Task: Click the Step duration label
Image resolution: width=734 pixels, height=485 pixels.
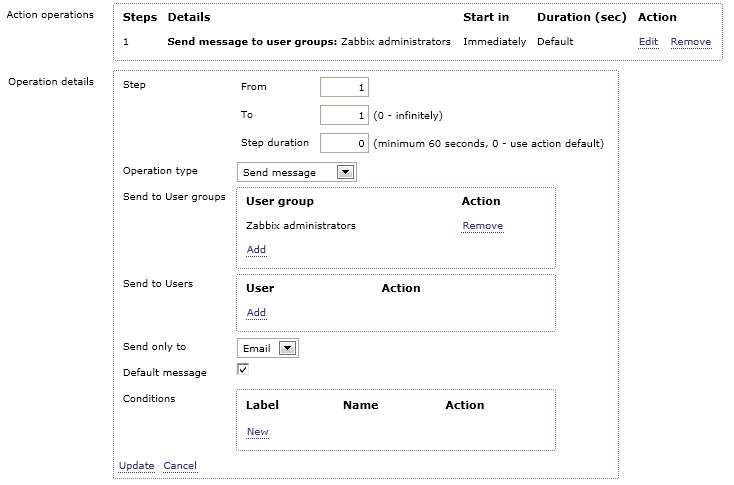Action: tap(275, 143)
